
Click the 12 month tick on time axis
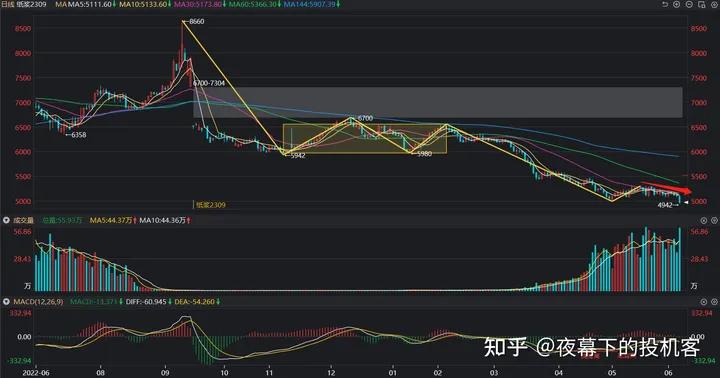pos(331,373)
